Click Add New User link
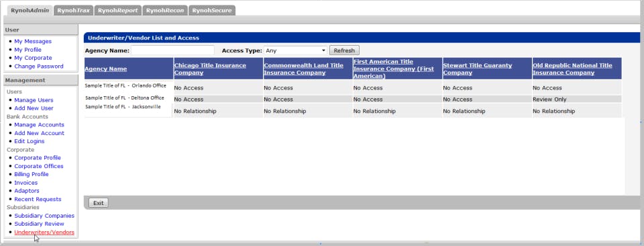 [34, 108]
